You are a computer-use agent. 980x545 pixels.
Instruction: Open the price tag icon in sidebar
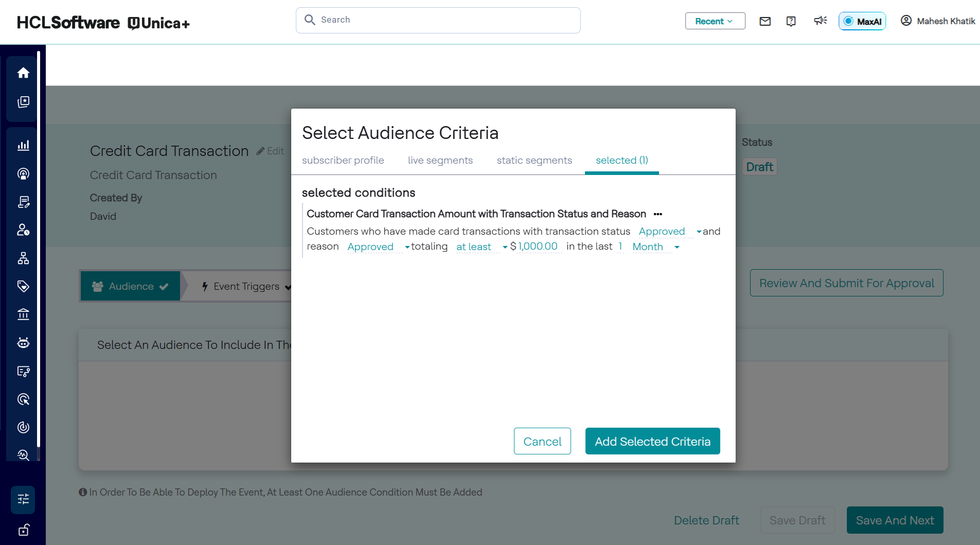23,286
